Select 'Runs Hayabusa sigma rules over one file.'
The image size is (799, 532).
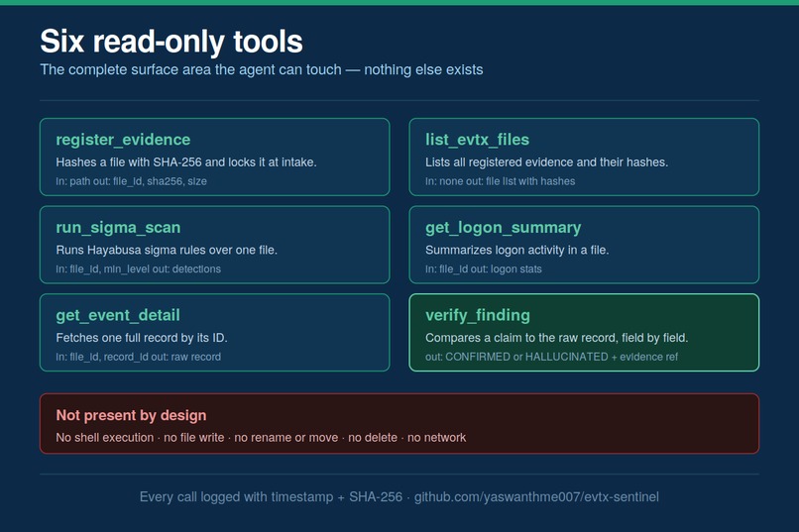pyautogui.click(x=167, y=250)
